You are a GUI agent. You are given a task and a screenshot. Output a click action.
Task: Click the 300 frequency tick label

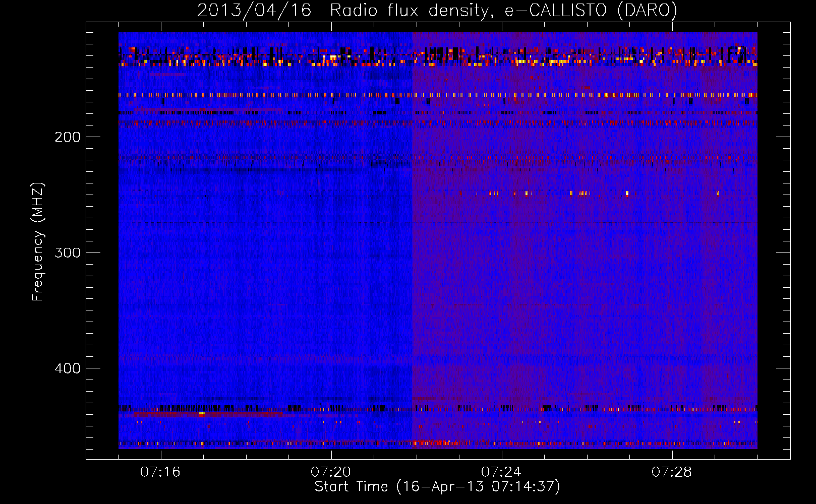pyautogui.click(x=68, y=253)
